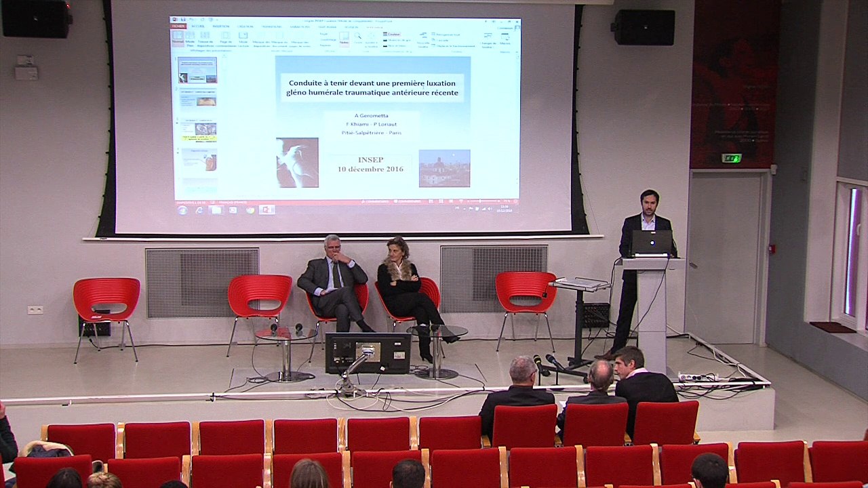Open Masque du document

(x=279, y=38)
